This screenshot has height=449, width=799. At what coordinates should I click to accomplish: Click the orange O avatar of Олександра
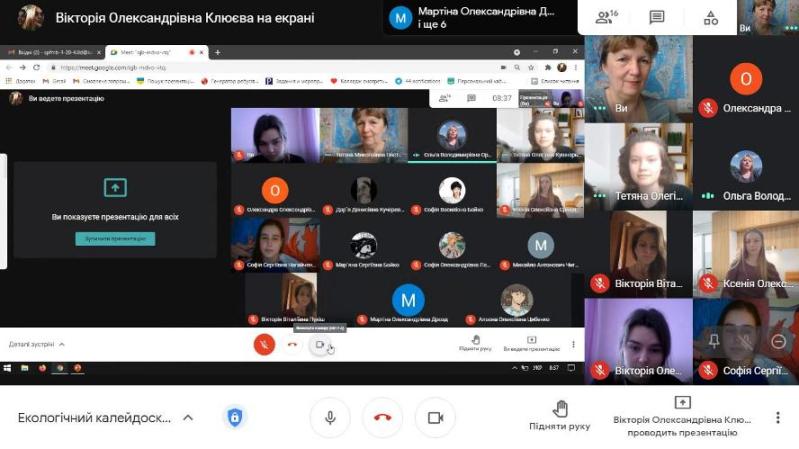click(x=745, y=78)
